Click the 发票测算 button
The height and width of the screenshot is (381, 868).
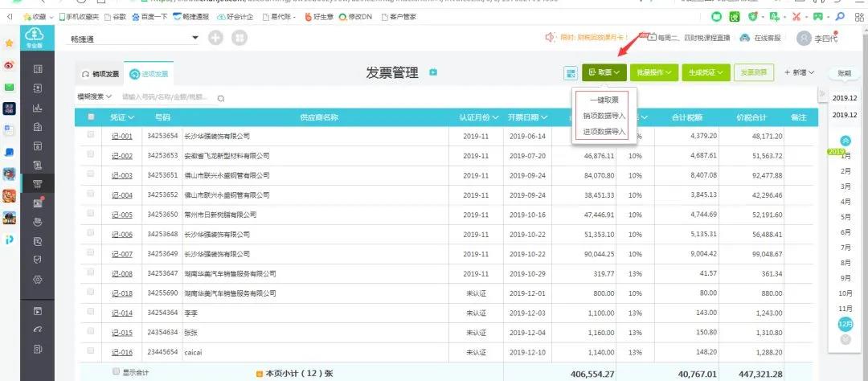click(754, 73)
